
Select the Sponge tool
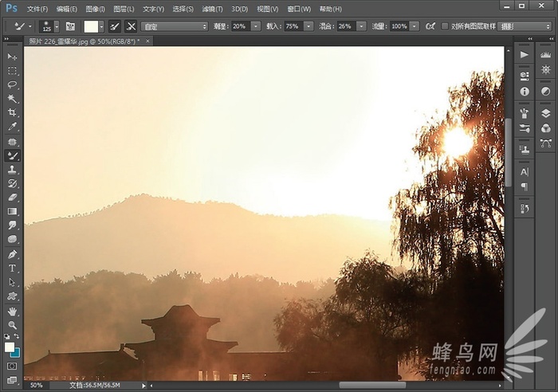[12, 239]
